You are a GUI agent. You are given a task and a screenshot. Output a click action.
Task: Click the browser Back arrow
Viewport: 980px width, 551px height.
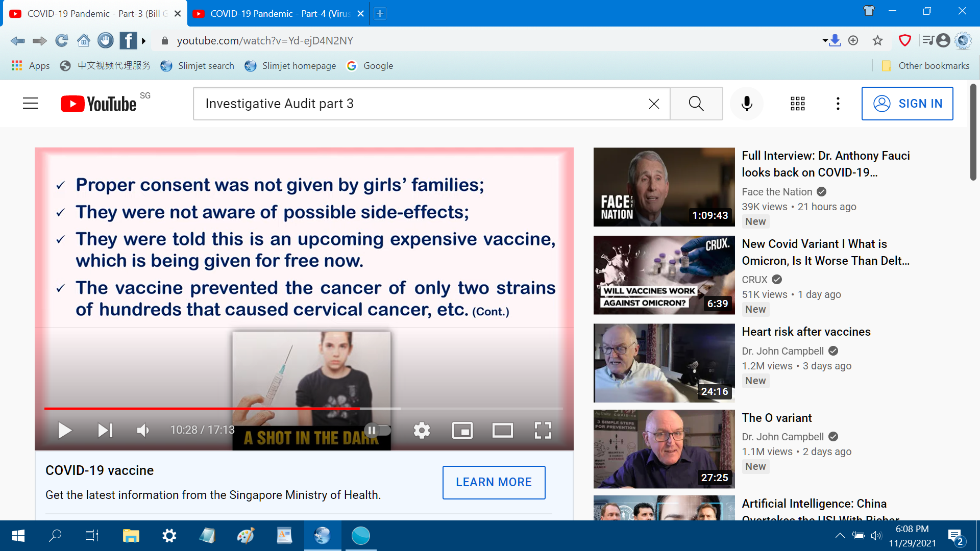tap(17, 41)
